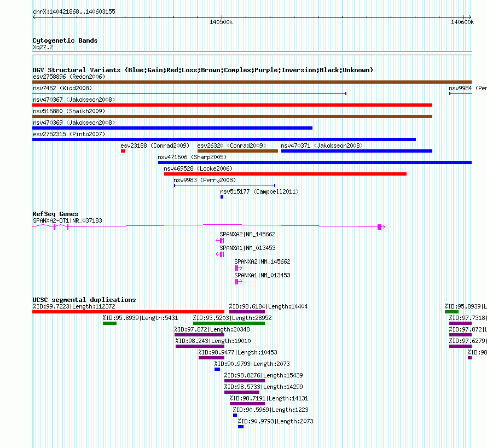
Task: Click the small blue %ID:90.5969|Length:1223 feature
Action: tap(235, 415)
